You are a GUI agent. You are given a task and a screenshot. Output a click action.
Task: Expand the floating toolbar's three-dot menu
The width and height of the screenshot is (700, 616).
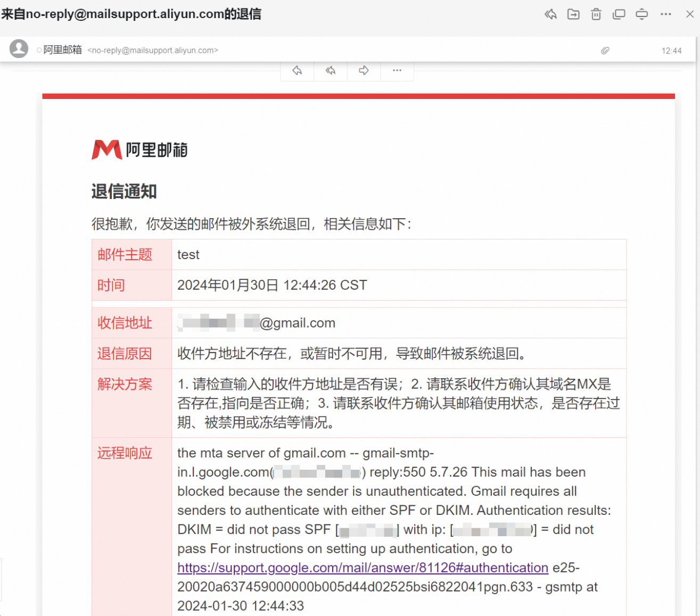(x=397, y=70)
